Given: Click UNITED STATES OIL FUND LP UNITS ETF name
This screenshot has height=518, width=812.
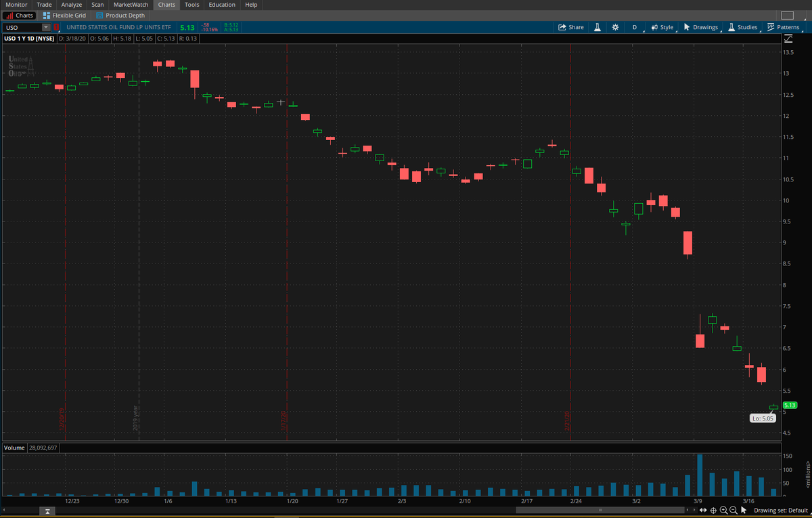Looking at the screenshot, I should coord(120,27).
